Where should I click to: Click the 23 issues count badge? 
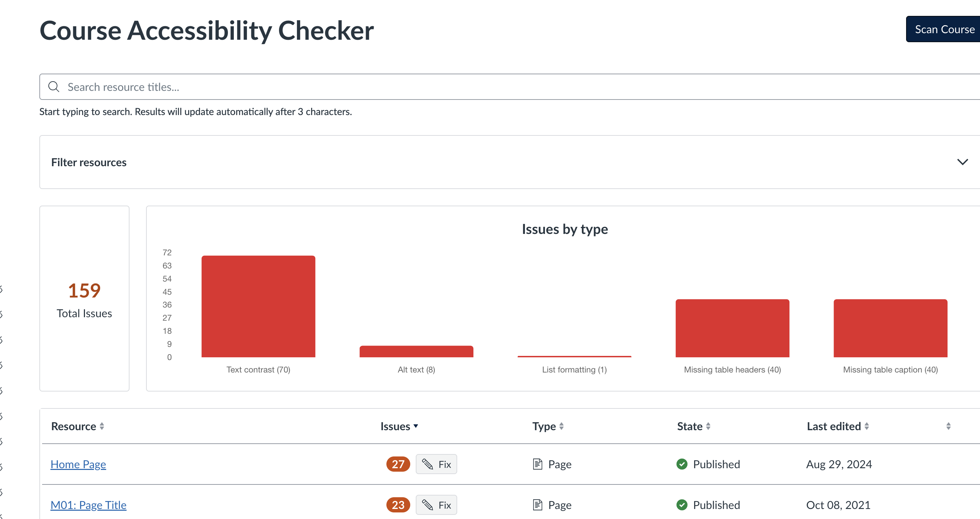coord(398,504)
